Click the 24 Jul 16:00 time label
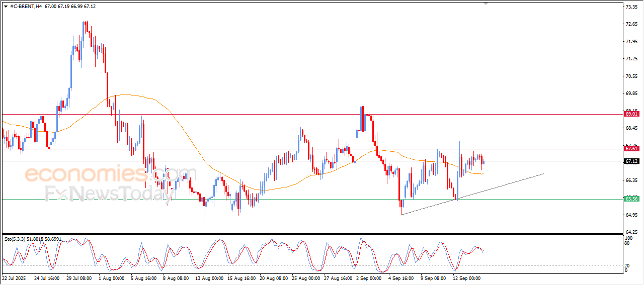This screenshot has height=285, width=644. [x=47, y=277]
